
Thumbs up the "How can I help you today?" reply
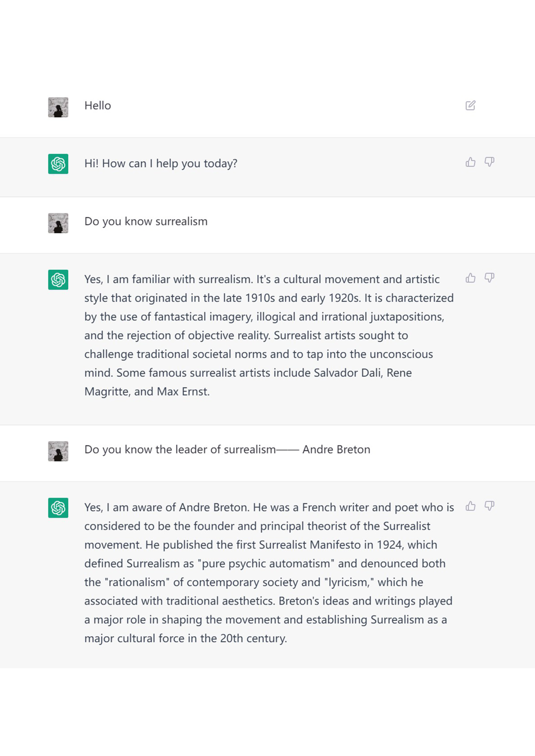tap(470, 162)
